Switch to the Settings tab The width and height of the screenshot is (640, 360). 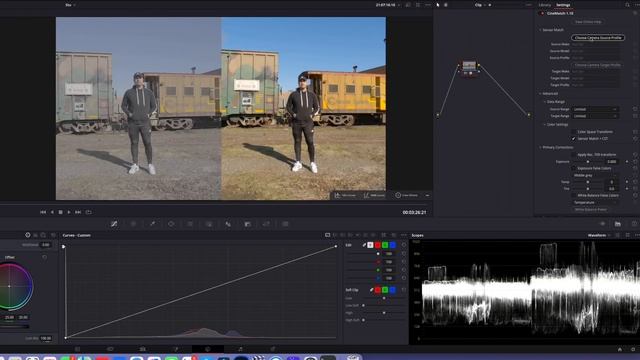563,5
